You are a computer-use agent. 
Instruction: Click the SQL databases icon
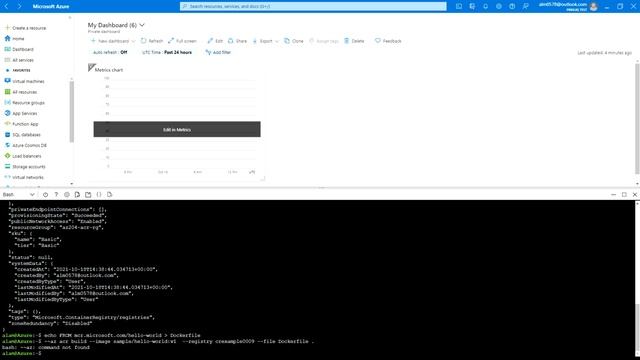click(7, 134)
